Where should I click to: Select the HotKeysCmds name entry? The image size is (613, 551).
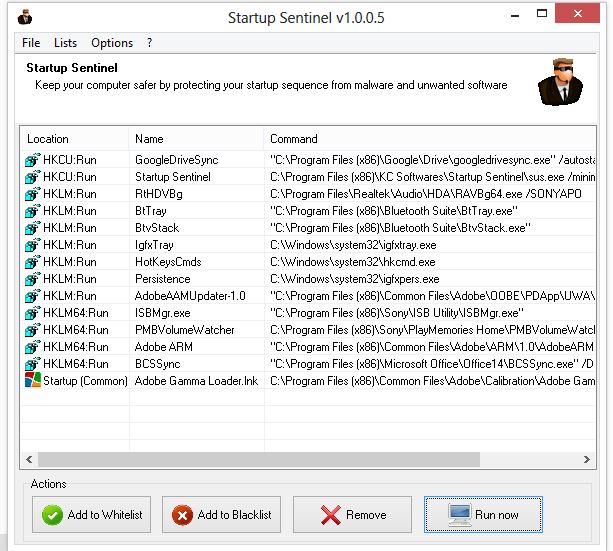click(168, 262)
